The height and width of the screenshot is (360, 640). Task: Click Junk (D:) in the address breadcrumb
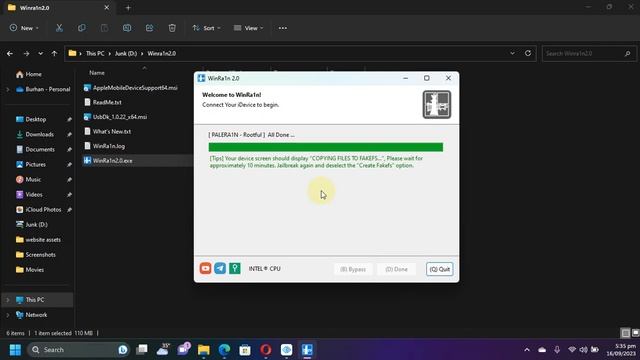click(x=126, y=53)
